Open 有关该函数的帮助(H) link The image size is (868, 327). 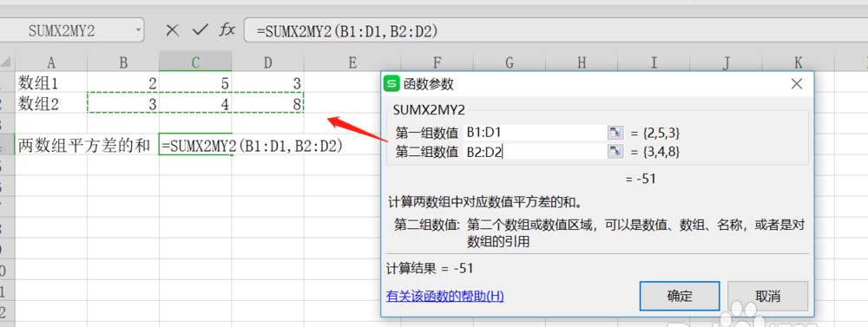pos(445,296)
